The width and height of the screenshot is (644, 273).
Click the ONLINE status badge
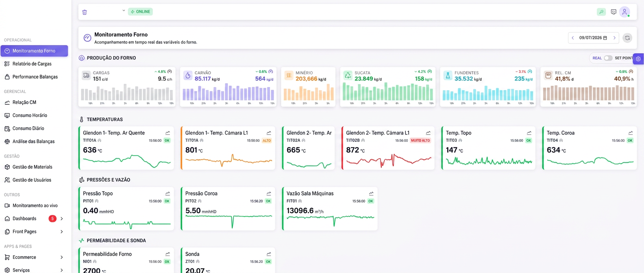140,12
